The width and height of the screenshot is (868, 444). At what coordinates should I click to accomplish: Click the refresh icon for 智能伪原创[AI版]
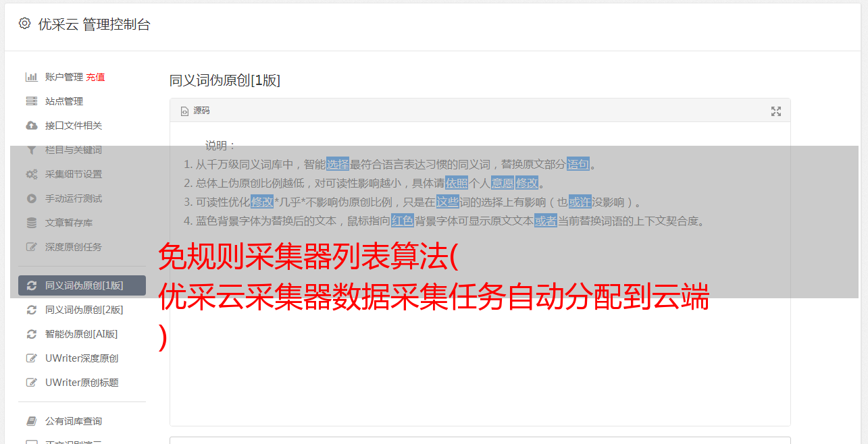31,334
